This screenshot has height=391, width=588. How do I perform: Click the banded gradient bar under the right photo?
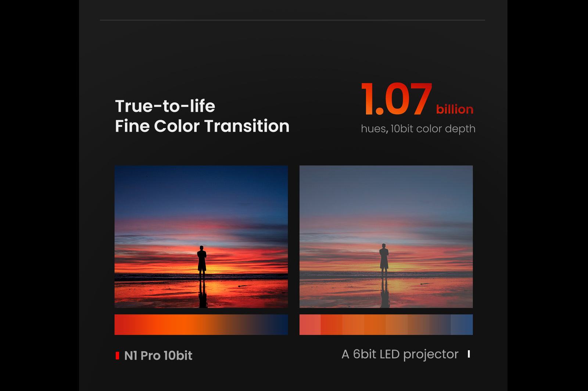tap(386, 324)
